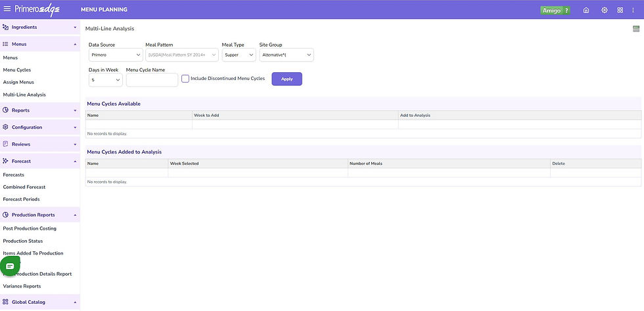Click the Week Selected column header
The width and height of the screenshot is (644, 311).
[258, 163]
